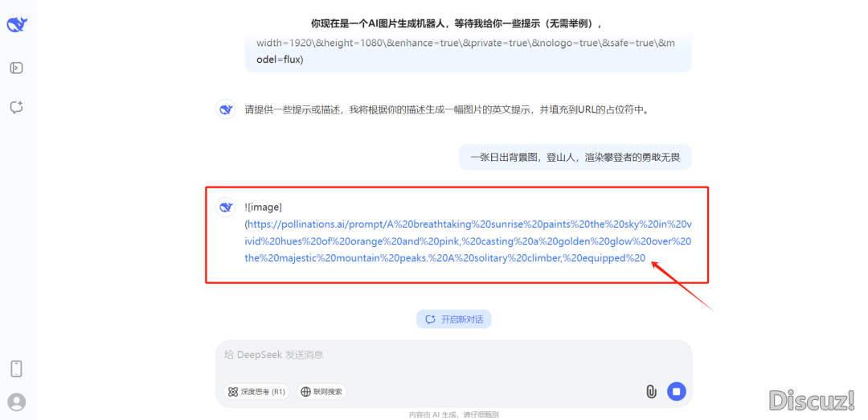This screenshot has width=868, height=420.
Task: Click DeepSeek avatar beside the ![image] reply
Action: point(226,208)
